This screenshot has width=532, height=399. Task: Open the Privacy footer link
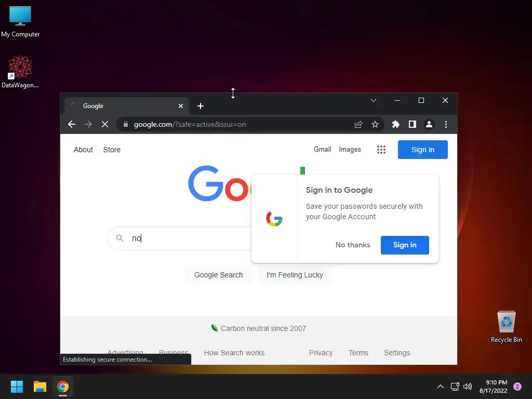click(321, 353)
